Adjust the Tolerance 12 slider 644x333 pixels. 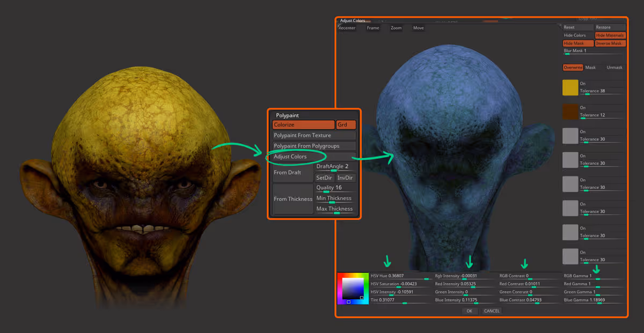coord(602,116)
